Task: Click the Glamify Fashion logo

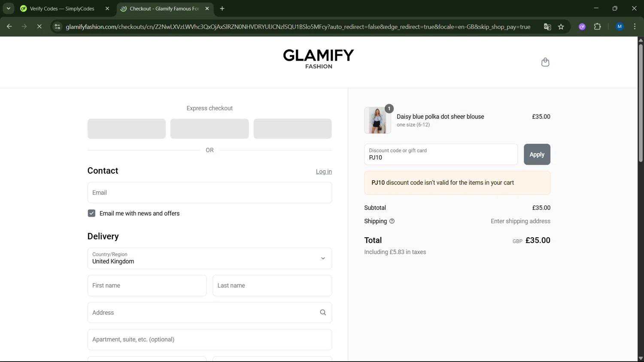Action: [x=319, y=59]
